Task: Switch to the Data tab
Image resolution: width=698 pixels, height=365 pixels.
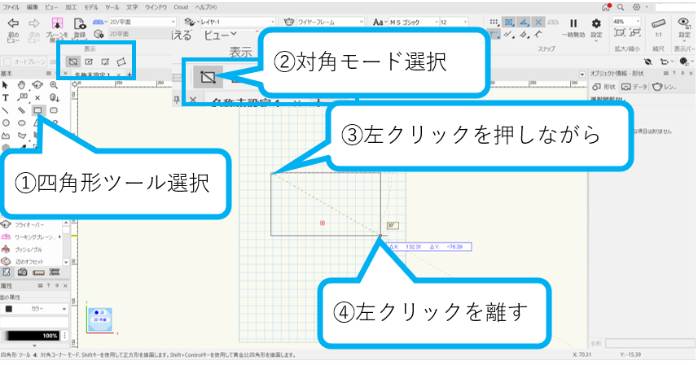Action: point(633,87)
